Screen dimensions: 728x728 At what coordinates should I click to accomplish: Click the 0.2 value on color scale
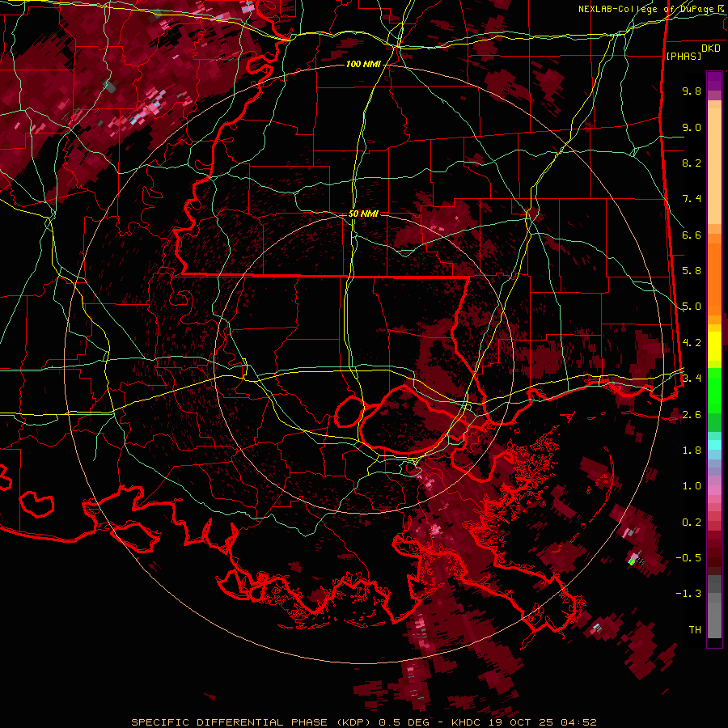[692, 523]
